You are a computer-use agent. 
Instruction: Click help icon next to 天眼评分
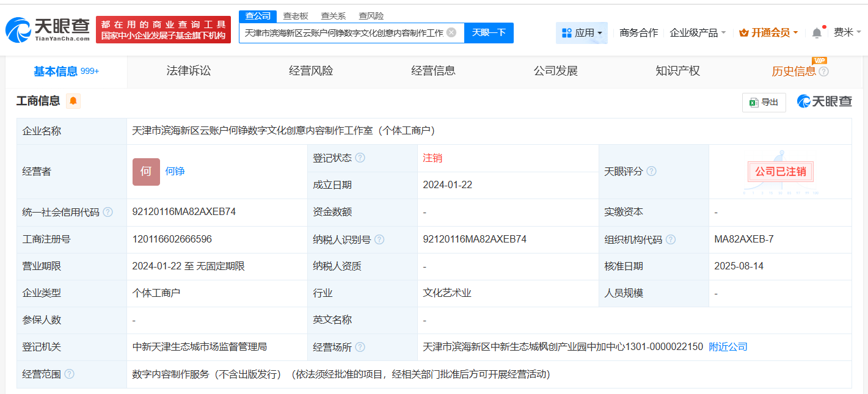pyautogui.click(x=651, y=172)
